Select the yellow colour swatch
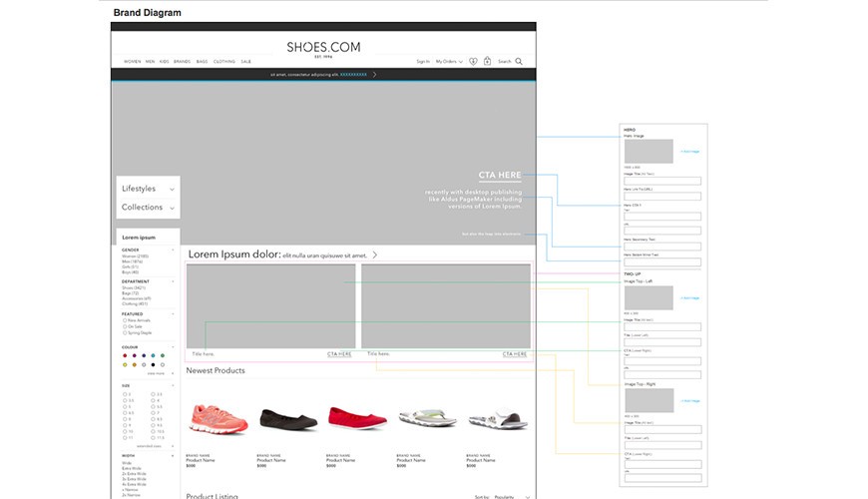868x499 pixels. coord(125,365)
